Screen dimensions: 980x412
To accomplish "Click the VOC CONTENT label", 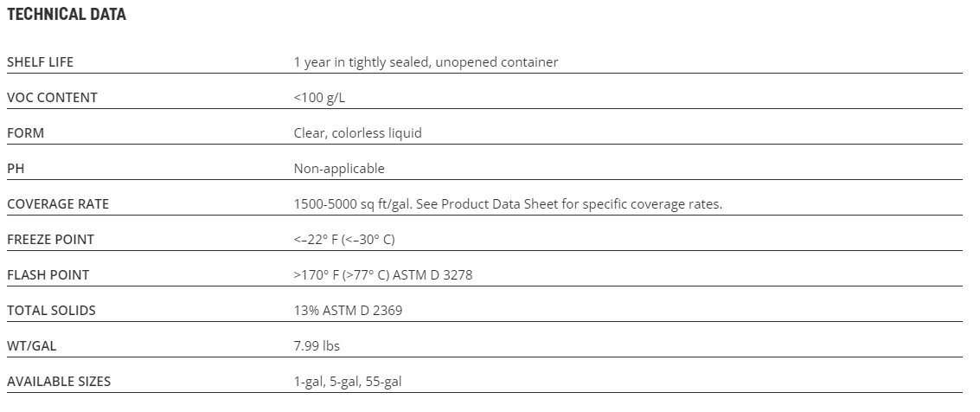I will pos(52,97).
